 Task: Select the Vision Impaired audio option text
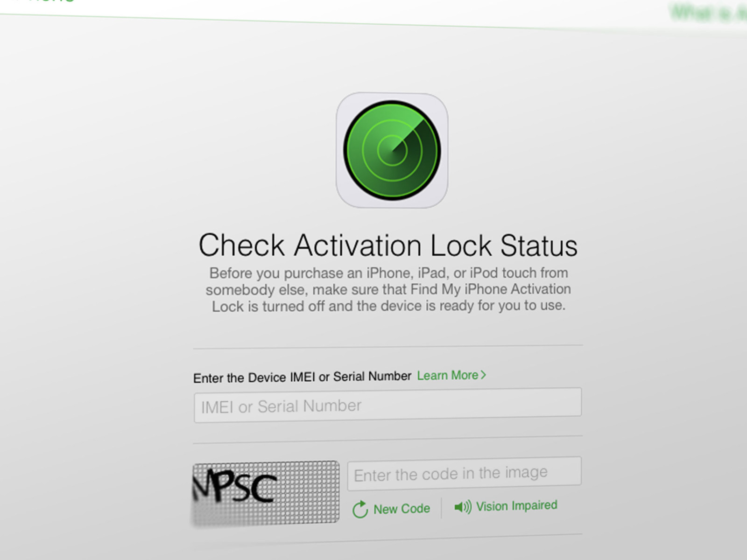coord(516,506)
